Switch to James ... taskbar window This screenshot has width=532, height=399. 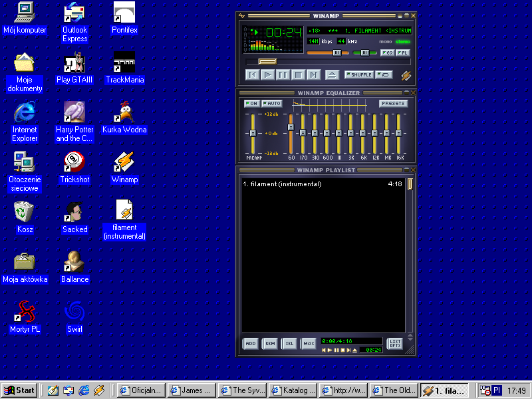point(192,390)
